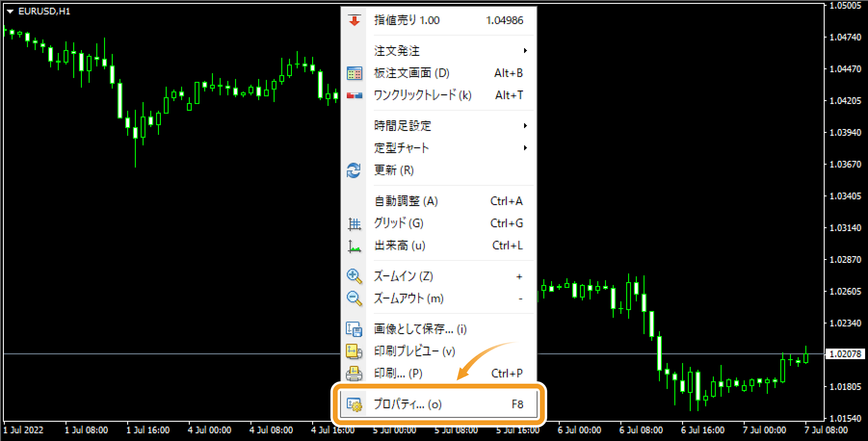Click the printer icon for 印刷
The width and height of the screenshot is (868, 441).
tap(354, 374)
